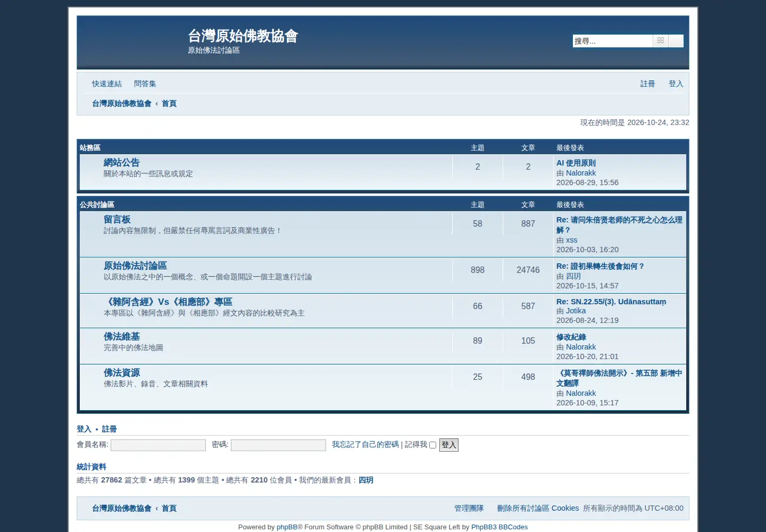766x532 pixels.
Task: Open the last post Re: 请问朱倍贤老师的不死之心怎么理解？
Action: coord(619,225)
